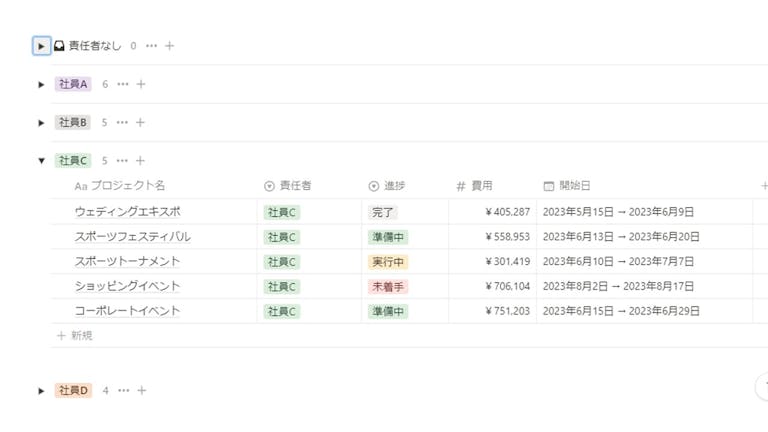Click date 2023年6月10日 → 2023年7月7日
This screenshot has height=432, width=768.
point(618,262)
